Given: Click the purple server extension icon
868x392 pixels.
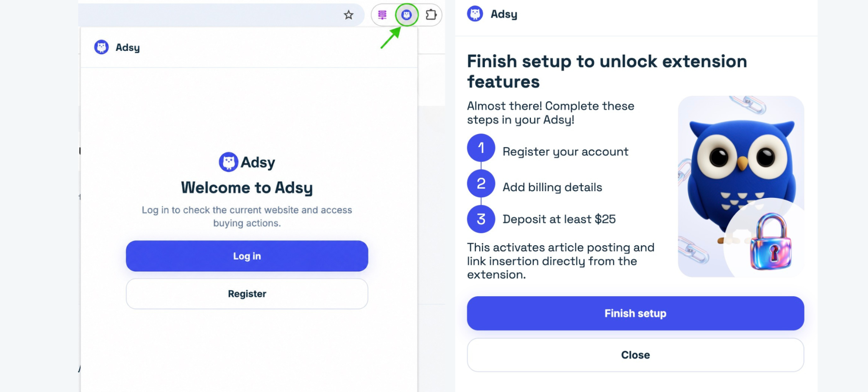Looking at the screenshot, I should tap(382, 15).
